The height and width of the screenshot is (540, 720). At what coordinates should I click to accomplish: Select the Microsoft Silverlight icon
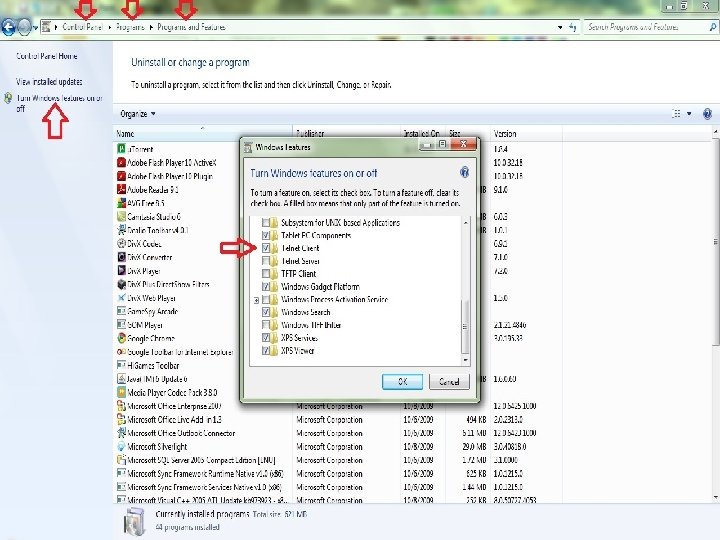pyautogui.click(x=121, y=446)
